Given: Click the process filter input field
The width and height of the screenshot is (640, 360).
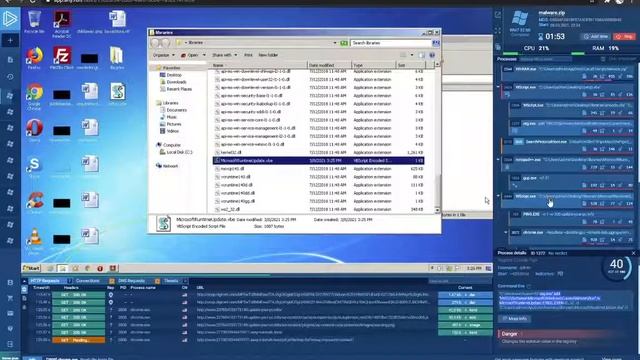Looking at the screenshot, I should pyautogui.click(x=546, y=59).
